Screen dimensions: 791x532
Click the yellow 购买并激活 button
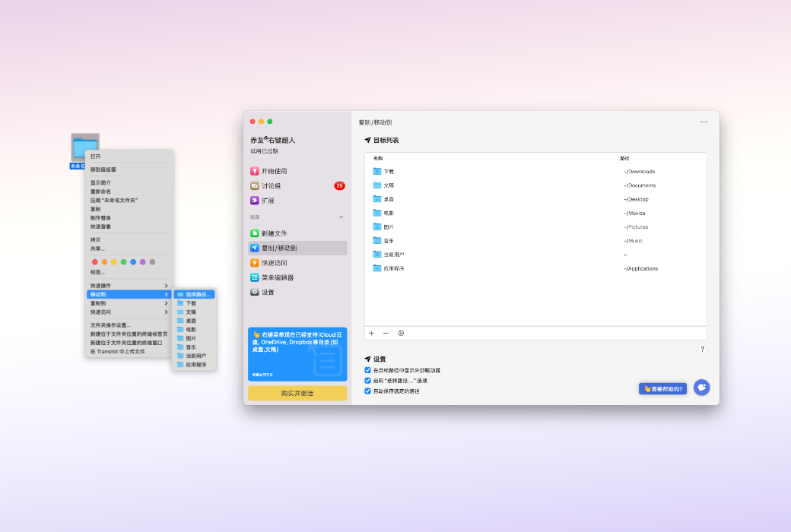297,394
